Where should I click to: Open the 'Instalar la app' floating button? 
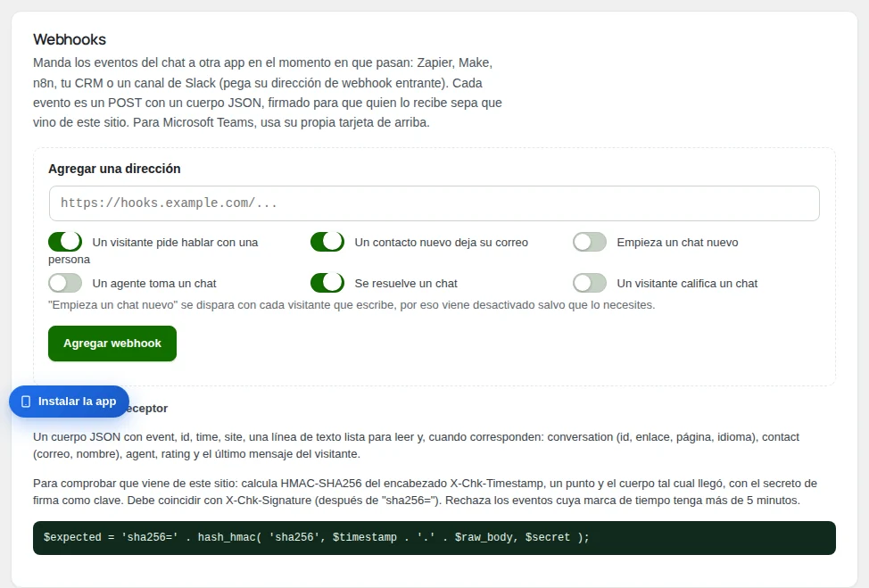pos(69,402)
